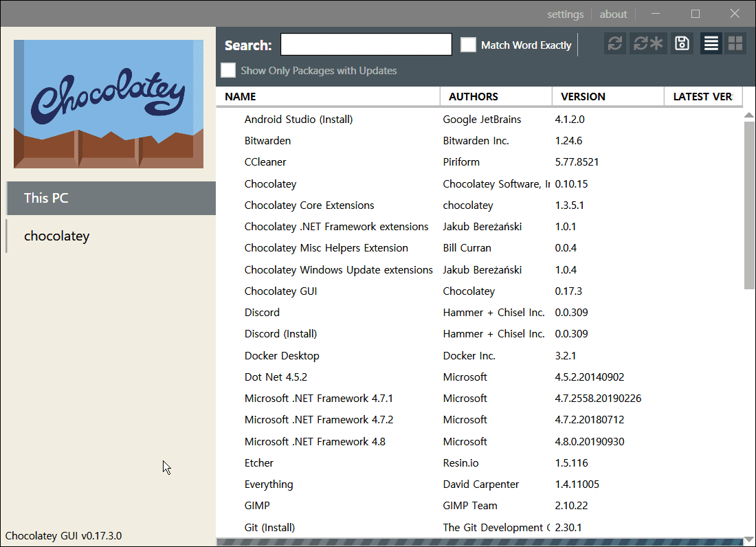
Task: Click version 4.5.2.20140902 cell
Action: tap(589, 377)
